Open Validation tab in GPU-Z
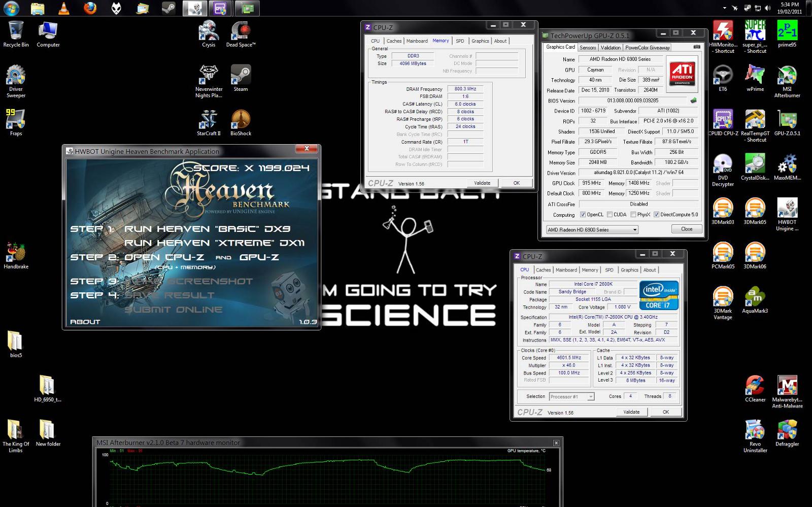Viewport: 812px width, 507px height. [x=611, y=48]
